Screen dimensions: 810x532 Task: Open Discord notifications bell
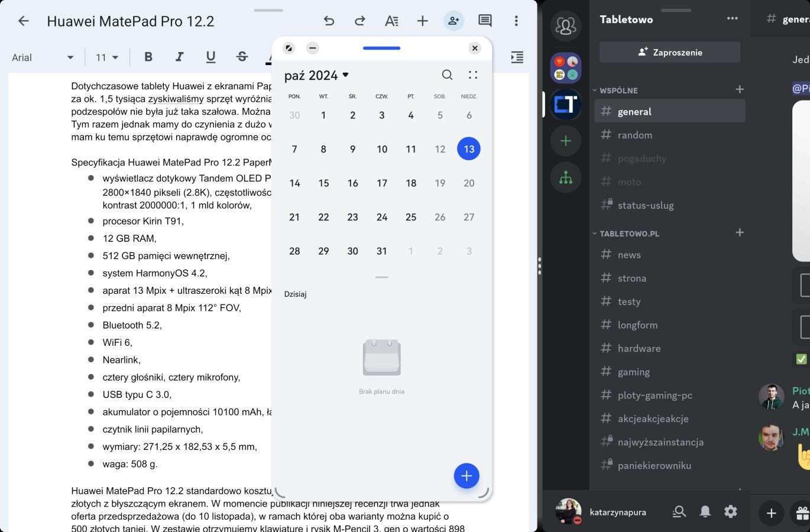click(705, 512)
